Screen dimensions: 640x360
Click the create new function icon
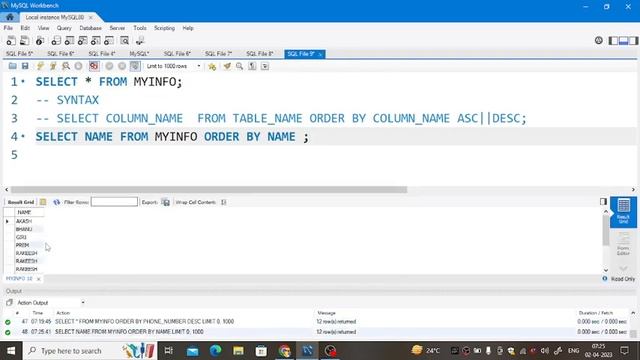(x=109, y=40)
